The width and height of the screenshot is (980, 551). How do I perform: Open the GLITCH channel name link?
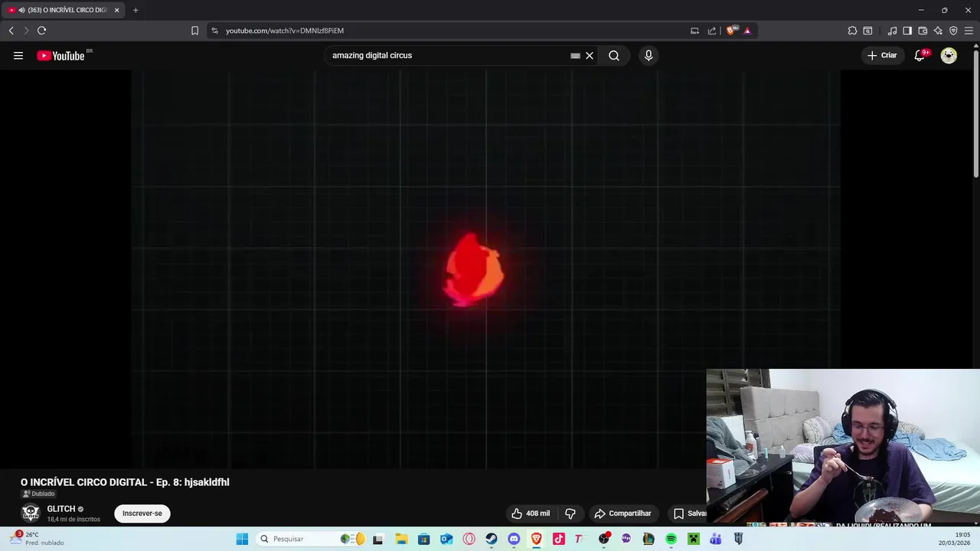click(x=61, y=509)
